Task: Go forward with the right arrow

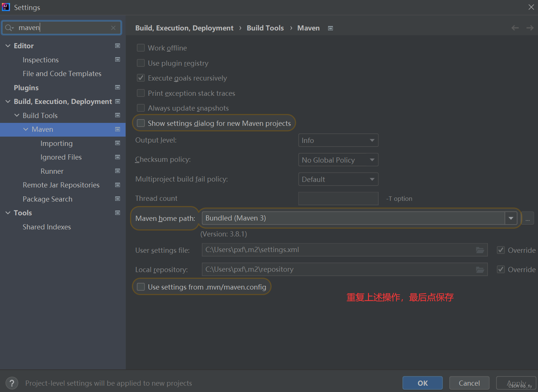Action: tap(530, 28)
